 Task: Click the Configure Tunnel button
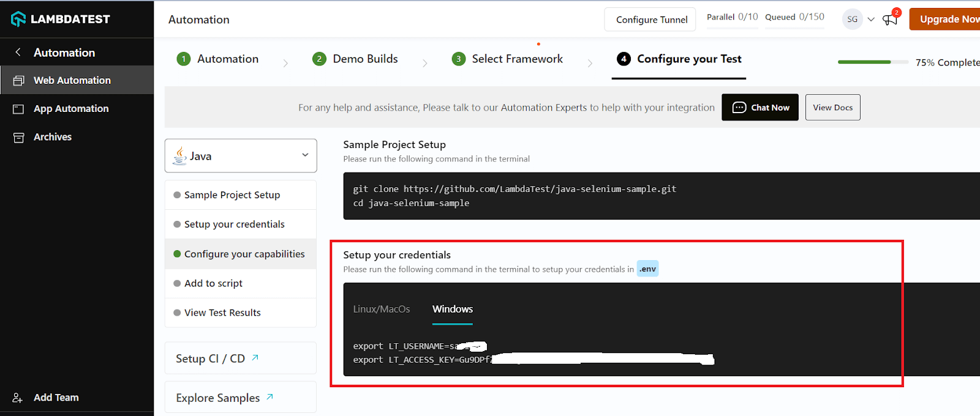pyautogui.click(x=650, y=20)
